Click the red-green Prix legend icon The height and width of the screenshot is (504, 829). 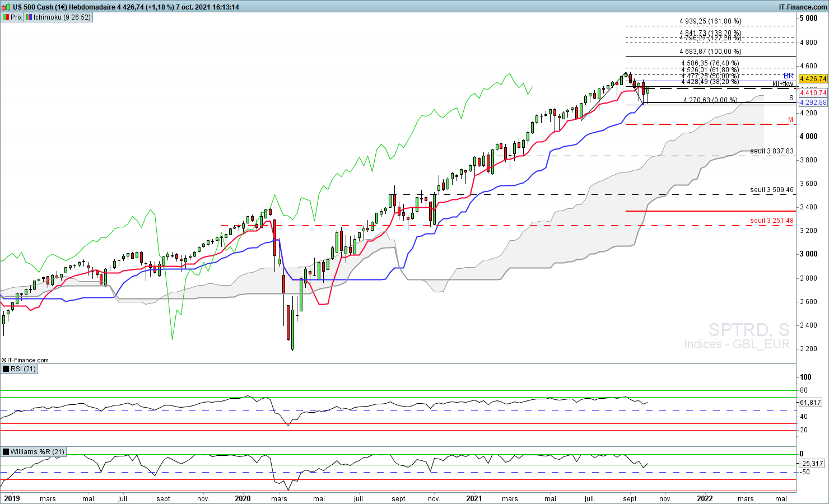click(x=6, y=17)
